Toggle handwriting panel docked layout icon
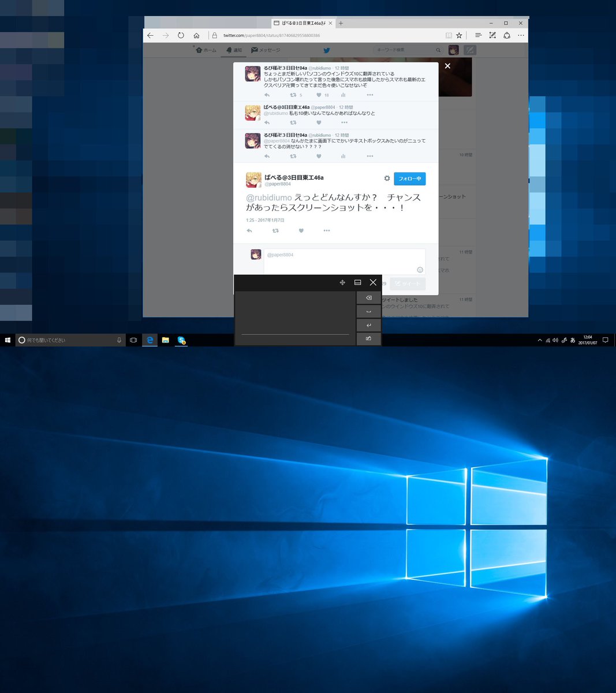The width and height of the screenshot is (616, 693). tap(357, 282)
